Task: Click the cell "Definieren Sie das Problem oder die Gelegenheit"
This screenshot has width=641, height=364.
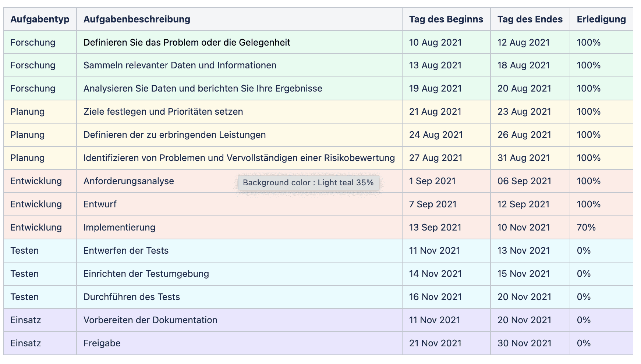Action: click(x=187, y=43)
